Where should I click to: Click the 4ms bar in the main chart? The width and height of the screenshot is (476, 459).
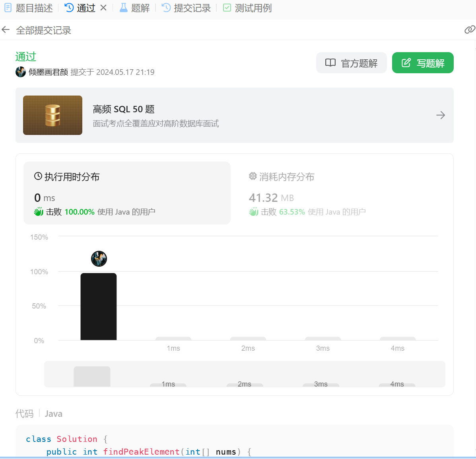(398, 338)
